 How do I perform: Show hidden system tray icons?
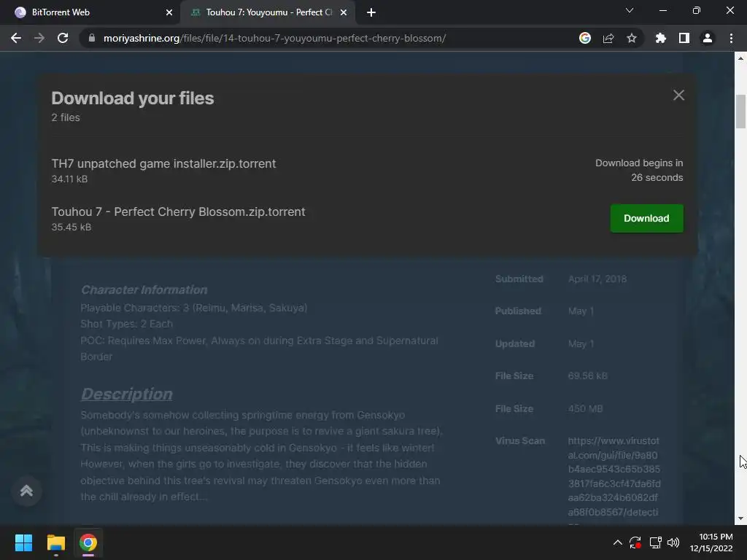pos(617,542)
